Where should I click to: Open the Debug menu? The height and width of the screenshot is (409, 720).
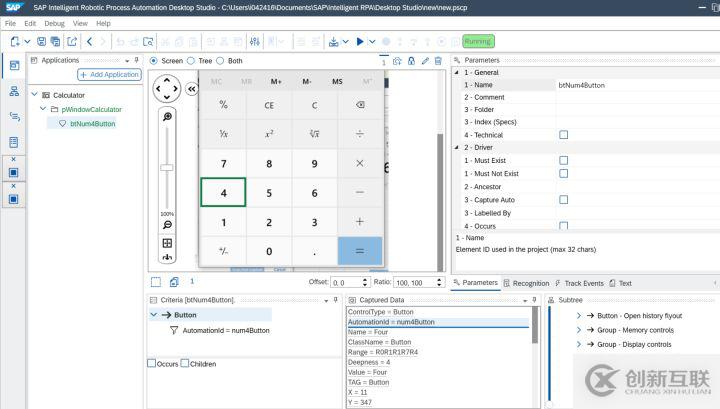(x=54, y=23)
